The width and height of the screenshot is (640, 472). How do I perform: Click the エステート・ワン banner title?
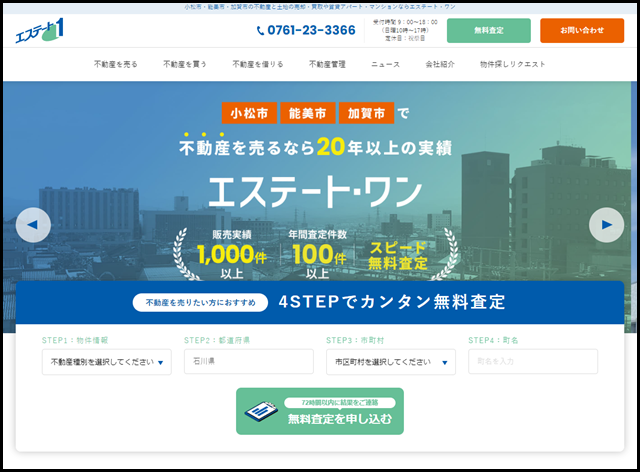pyautogui.click(x=315, y=192)
